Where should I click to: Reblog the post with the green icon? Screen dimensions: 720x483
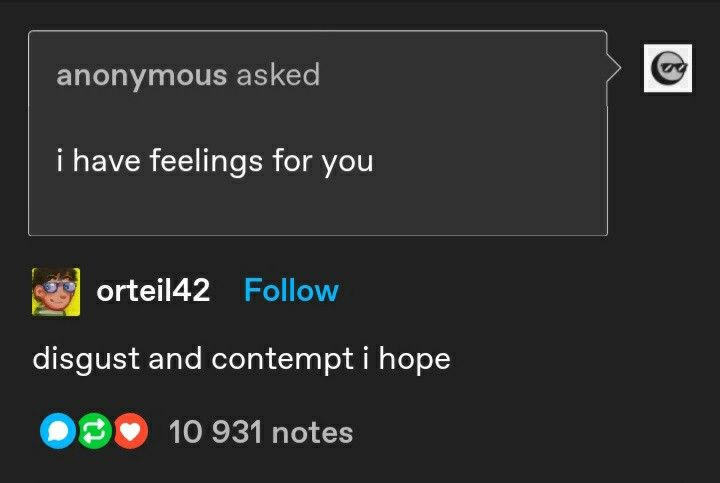95,431
